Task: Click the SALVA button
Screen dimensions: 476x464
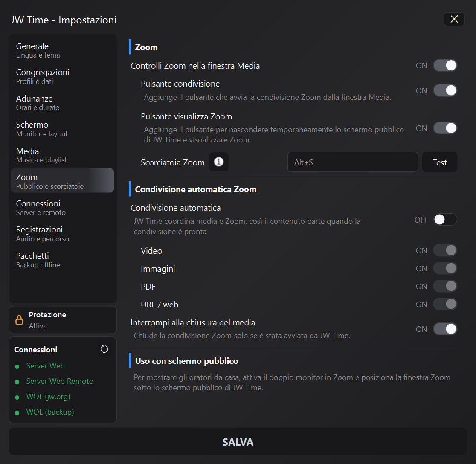Action: tap(238, 441)
